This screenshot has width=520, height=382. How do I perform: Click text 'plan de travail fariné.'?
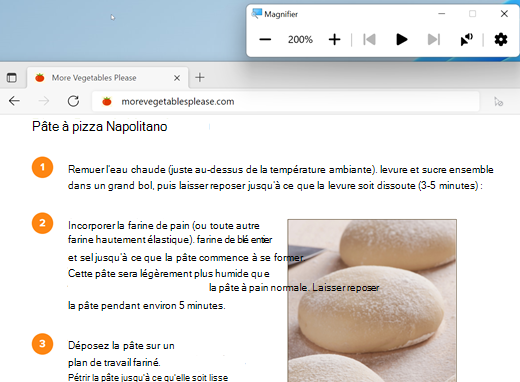114,362
